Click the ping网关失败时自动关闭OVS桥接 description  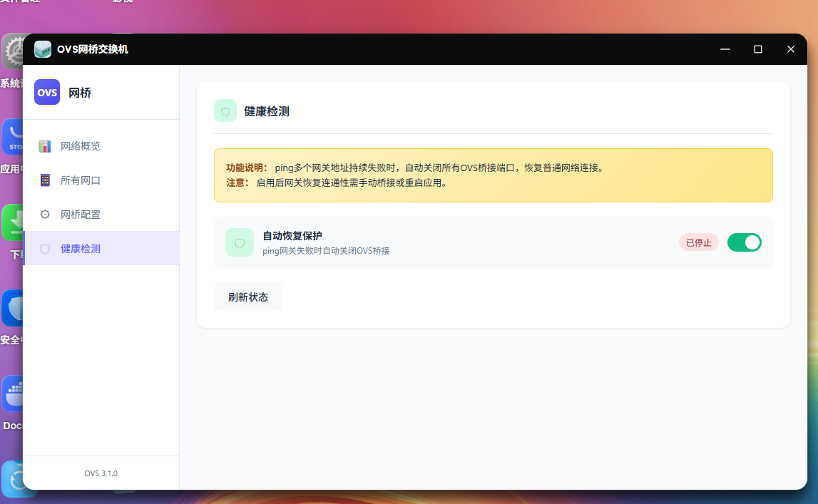326,251
